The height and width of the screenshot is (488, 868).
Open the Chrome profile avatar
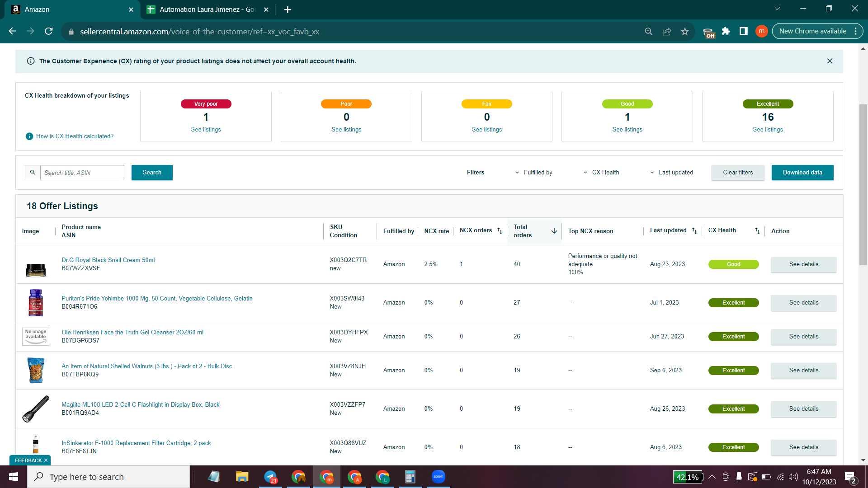(762, 31)
